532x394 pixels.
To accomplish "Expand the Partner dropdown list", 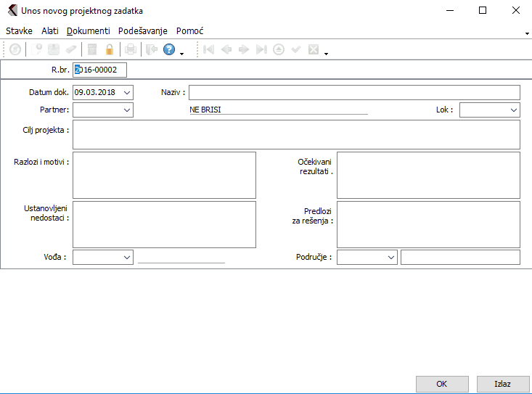I will 127,110.
